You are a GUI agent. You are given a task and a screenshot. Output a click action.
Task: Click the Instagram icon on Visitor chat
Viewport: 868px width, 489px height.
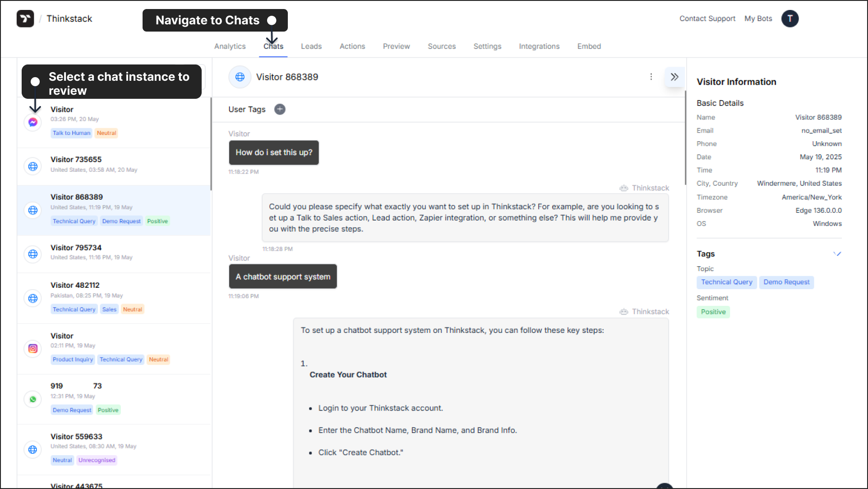(33, 348)
